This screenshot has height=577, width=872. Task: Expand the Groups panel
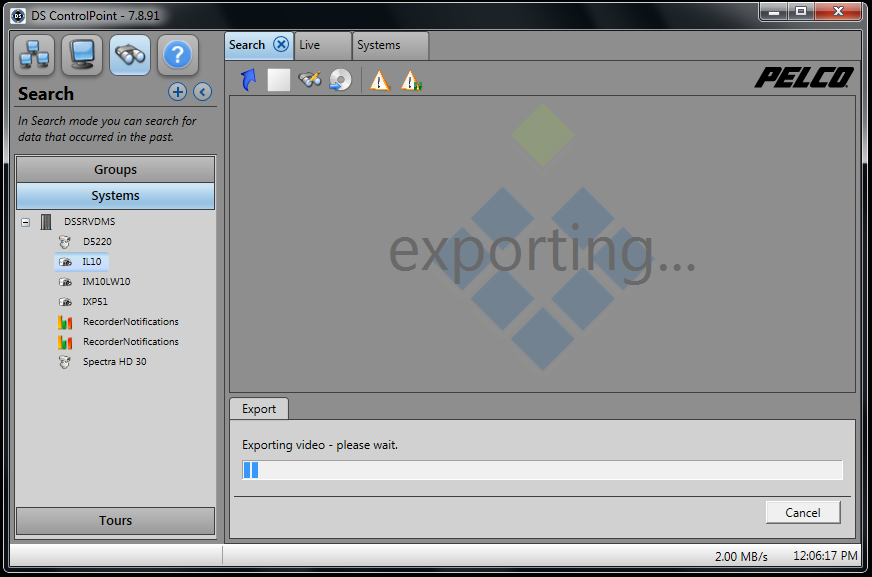[115, 169]
